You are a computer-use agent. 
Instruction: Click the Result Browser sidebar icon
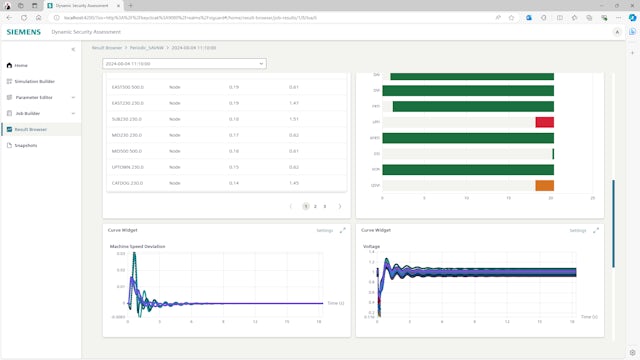9,129
